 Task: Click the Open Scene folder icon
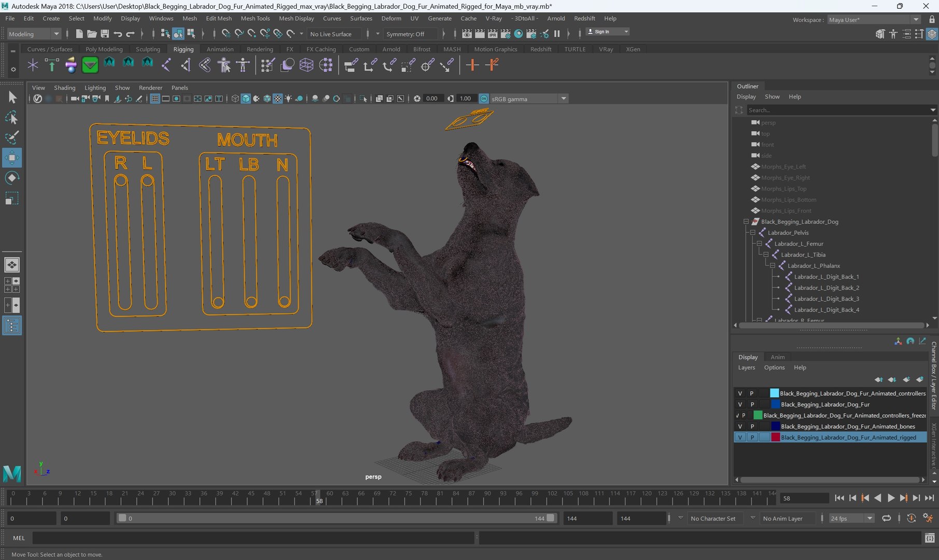click(x=92, y=34)
